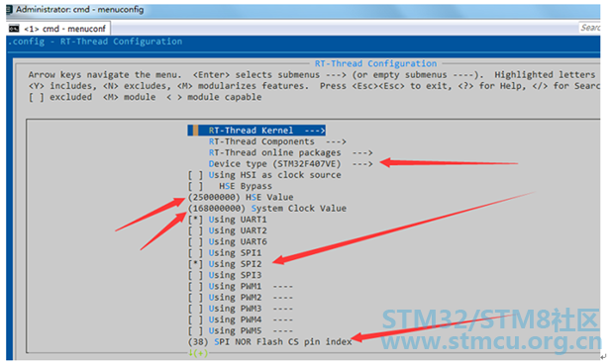
Task: Disable the Using UART1 option
Action: point(227,220)
